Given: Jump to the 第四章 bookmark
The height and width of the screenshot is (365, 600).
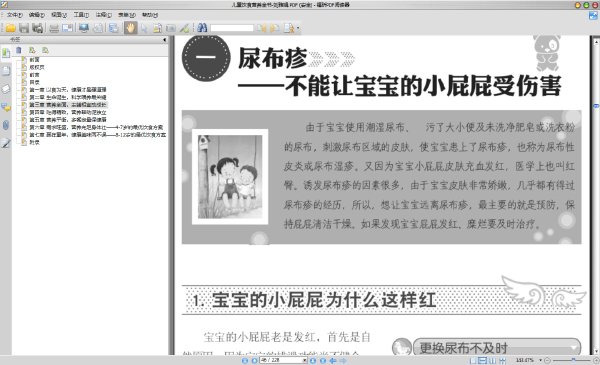Looking at the screenshot, I should point(68,112).
